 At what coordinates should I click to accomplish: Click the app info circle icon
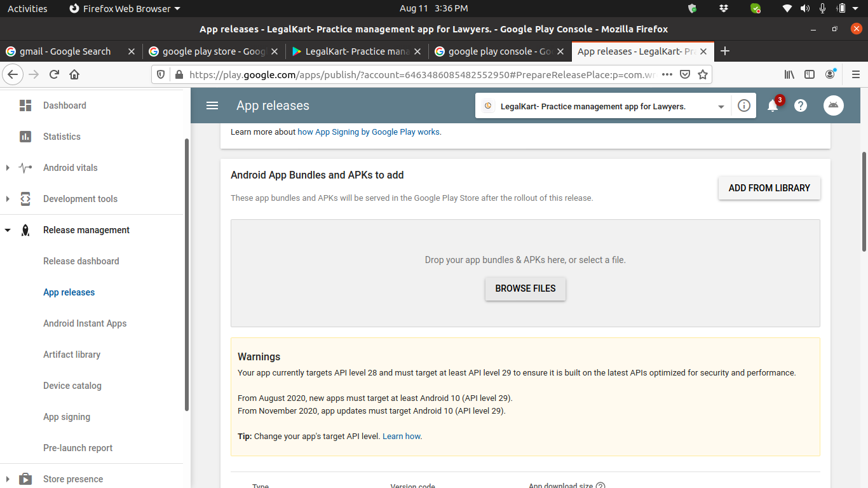(x=744, y=106)
